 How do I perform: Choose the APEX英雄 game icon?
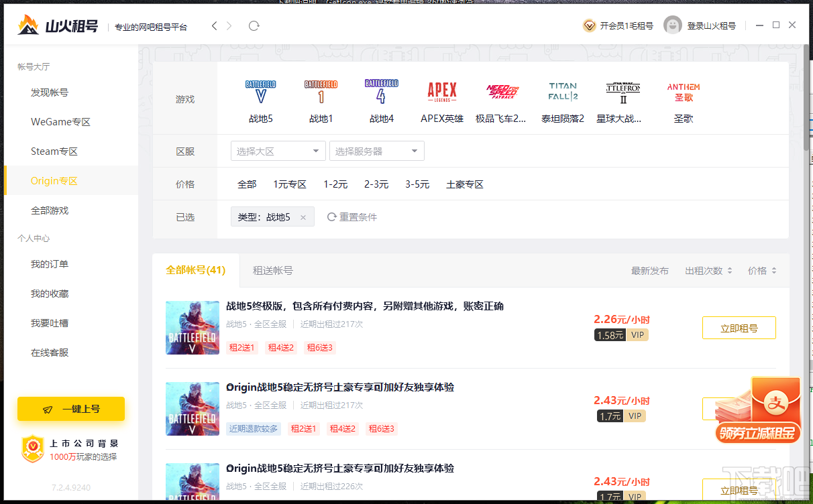(442, 92)
